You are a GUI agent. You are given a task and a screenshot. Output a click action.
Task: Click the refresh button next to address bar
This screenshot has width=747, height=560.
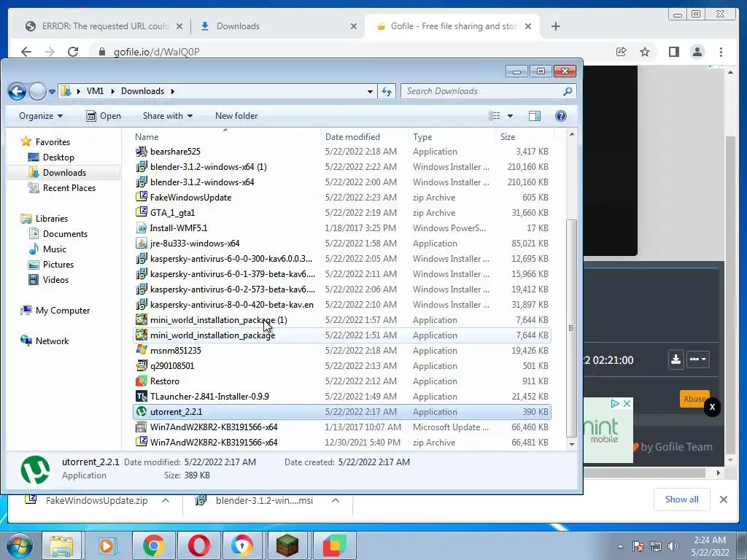point(387,91)
